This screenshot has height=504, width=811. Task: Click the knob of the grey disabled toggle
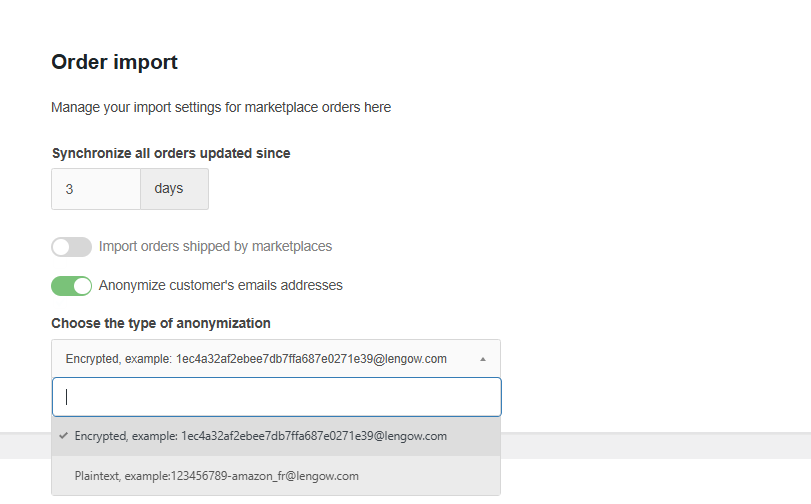61,247
